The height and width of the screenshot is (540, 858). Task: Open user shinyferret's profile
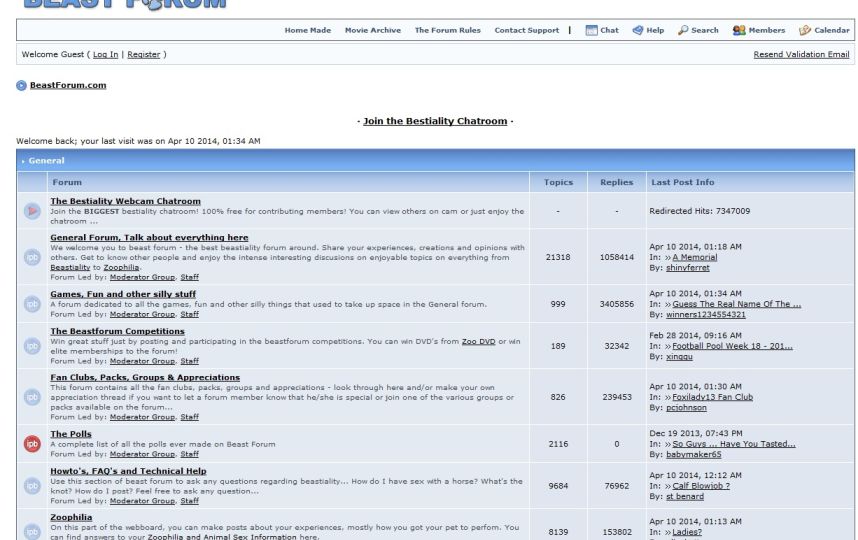[687, 268]
